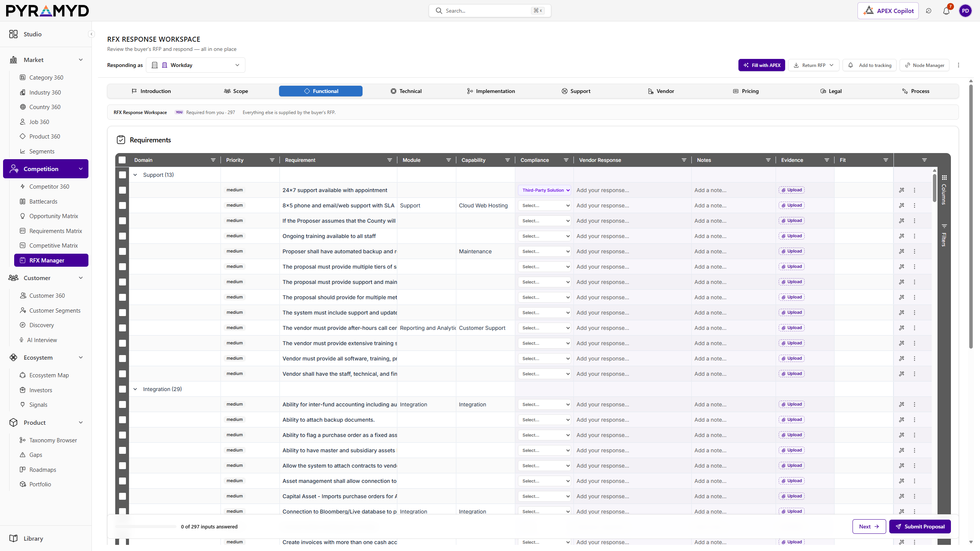
Task: Open Third-Party Solution compliance dropdown
Action: tap(544, 190)
